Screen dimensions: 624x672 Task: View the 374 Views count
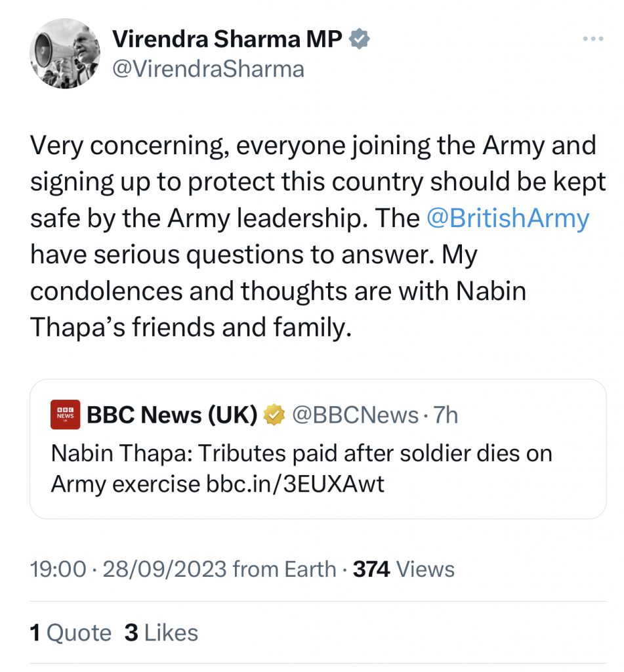click(404, 569)
